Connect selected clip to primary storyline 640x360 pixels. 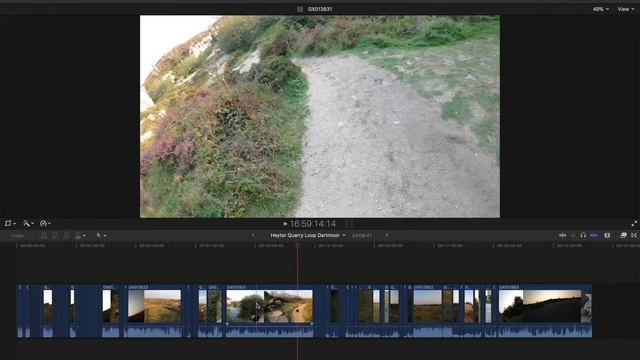44,236
